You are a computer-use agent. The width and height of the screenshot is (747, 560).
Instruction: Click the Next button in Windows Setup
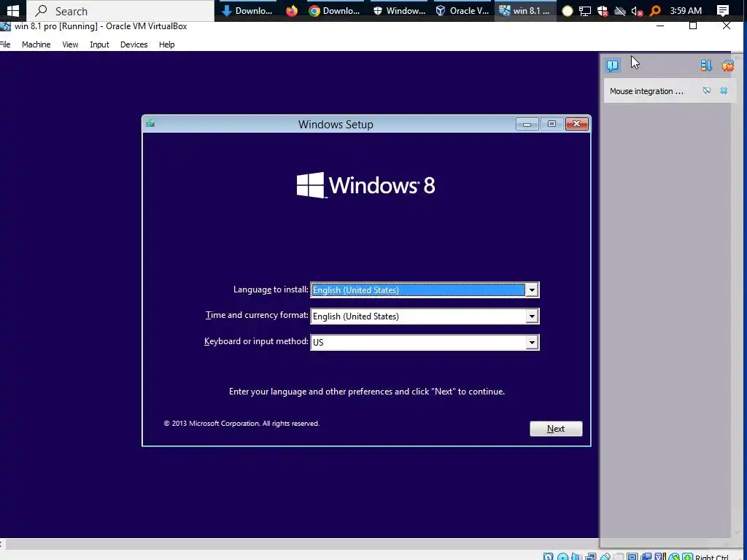pos(556,429)
